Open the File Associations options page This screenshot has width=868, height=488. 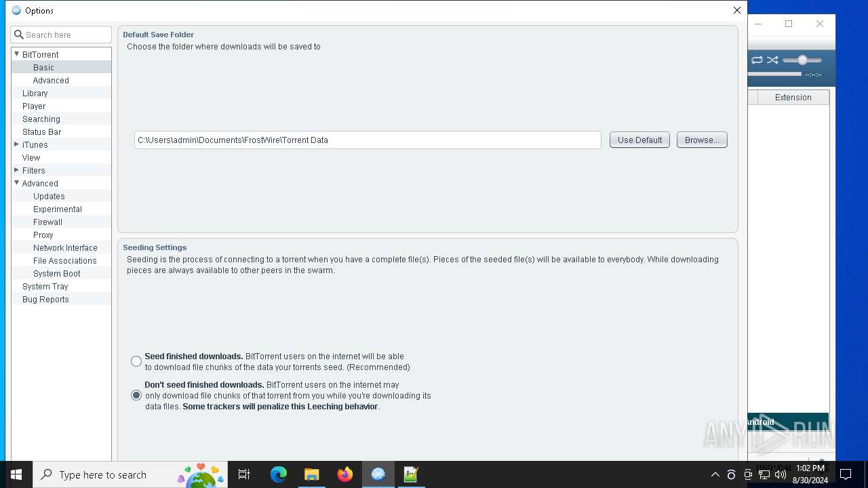(64, 260)
